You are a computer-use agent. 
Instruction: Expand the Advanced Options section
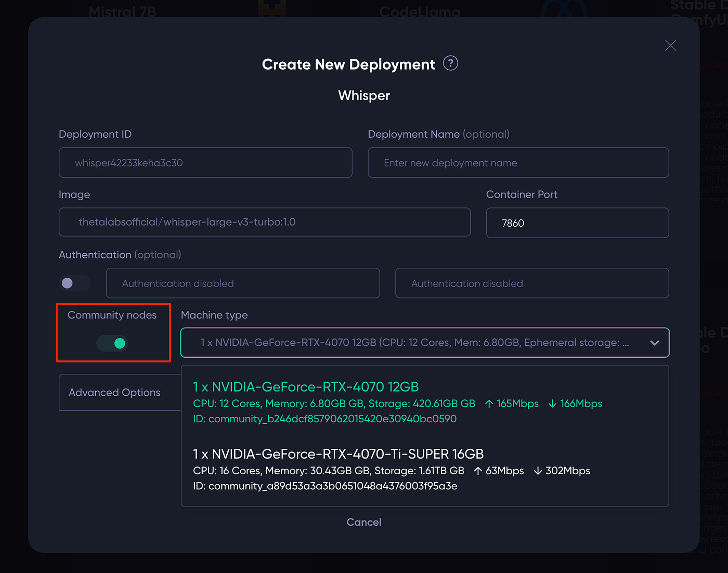click(120, 393)
